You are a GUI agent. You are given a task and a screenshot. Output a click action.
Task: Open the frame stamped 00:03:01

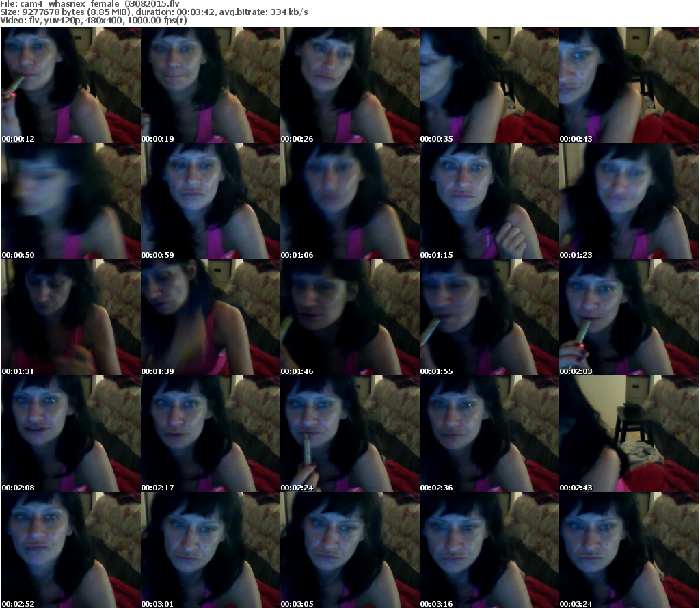tap(211, 550)
